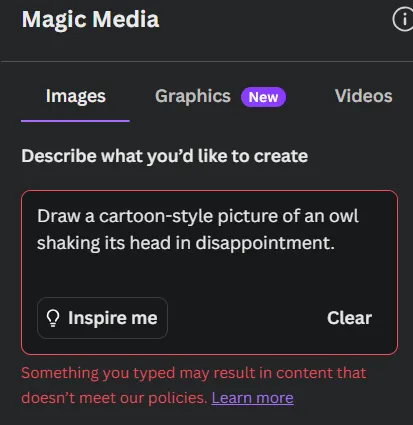Image resolution: width=413 pixels, height=425 pixels.
Task: Switch to the Graphics tab
Action: tap(193, 96)
